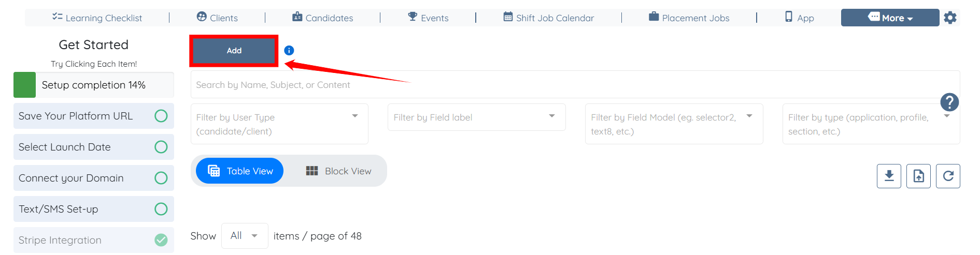Image resolution: width=980 pixels, height=255 pixels.
Task: Expand the Filter by Field label dropdown
Action: (x=476, y=117)
